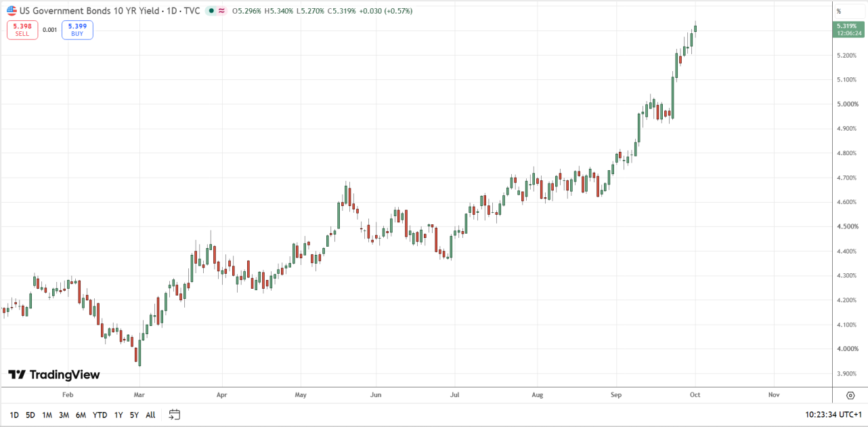The image size is (868, 427).
Task: Select the 1D time range
Action: [x=14, y=415]
